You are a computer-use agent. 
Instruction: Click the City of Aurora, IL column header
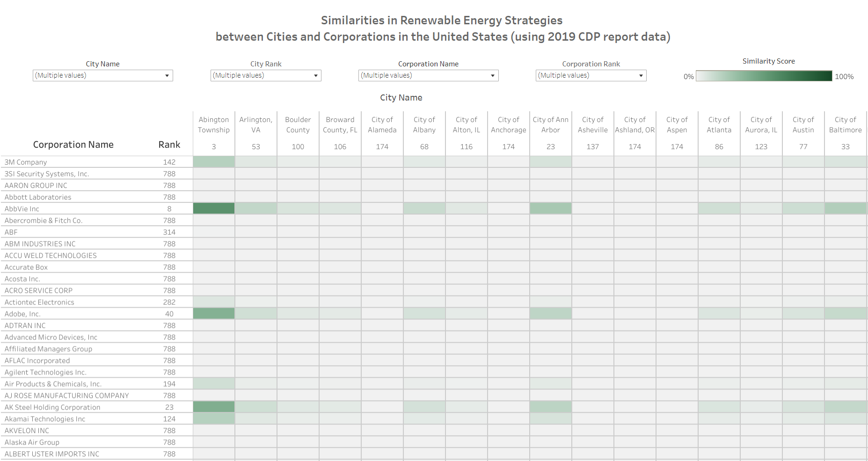click(761, 125)
